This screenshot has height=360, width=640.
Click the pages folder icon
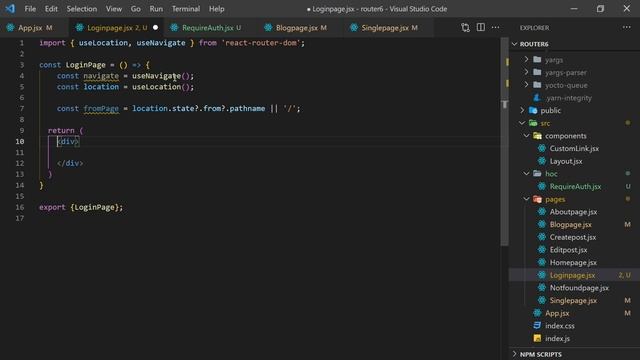pyautogui.click(x=537, y=199)
